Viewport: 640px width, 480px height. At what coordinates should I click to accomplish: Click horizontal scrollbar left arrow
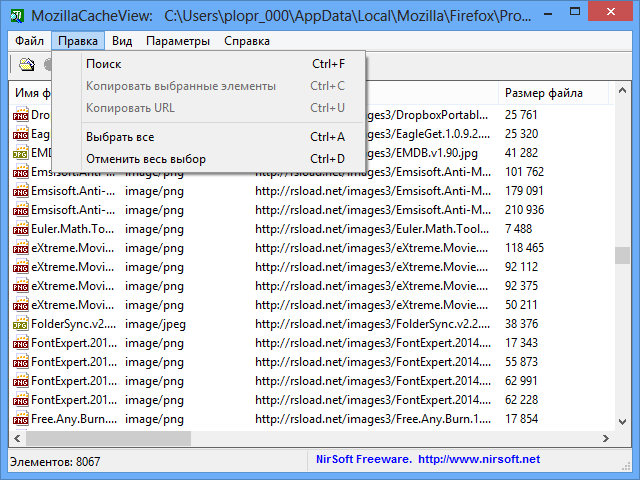click(x=17, y=438)
